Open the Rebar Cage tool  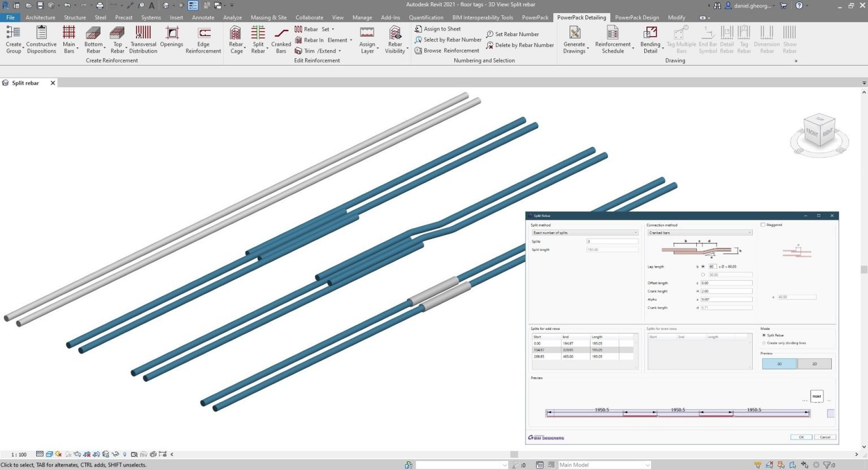coord(236,40)
